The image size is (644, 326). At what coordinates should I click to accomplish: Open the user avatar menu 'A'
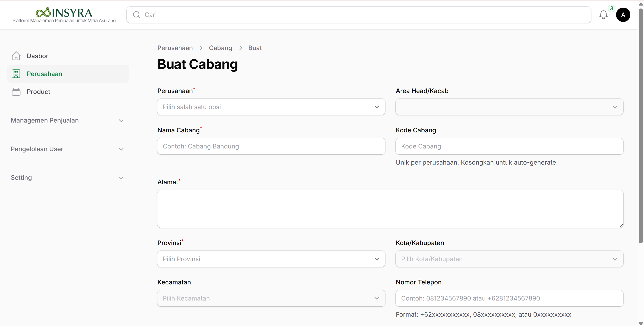pos(623,15)
